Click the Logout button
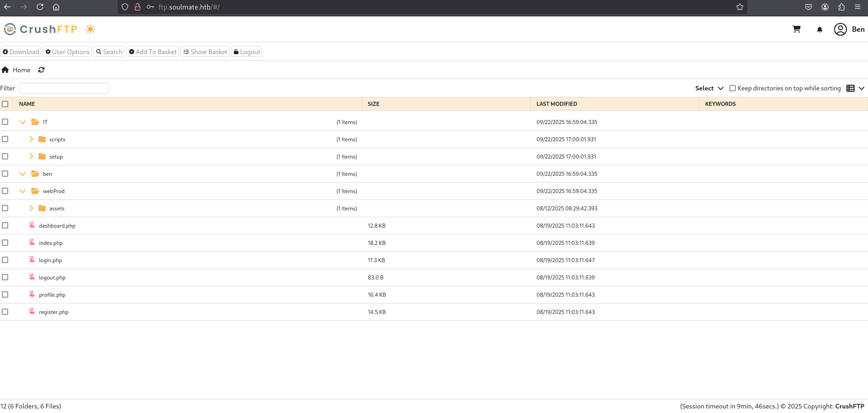868x413 pixels. (247, 52)
